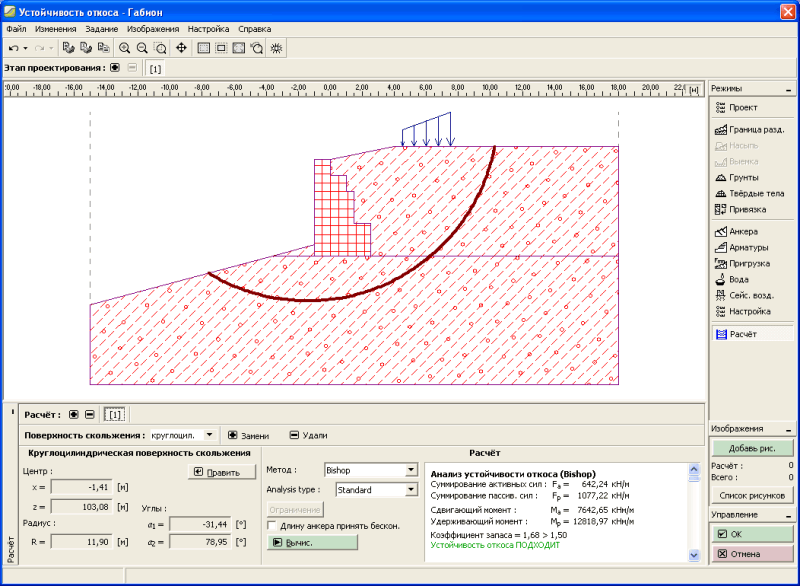
Task: Click the zoom out magnifier icon
Action: coord(142,47)
